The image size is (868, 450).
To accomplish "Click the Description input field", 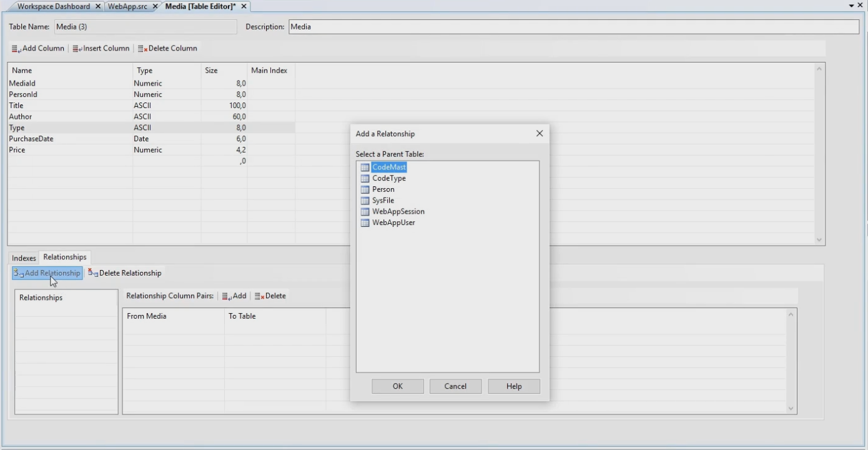I will (573, 27).
